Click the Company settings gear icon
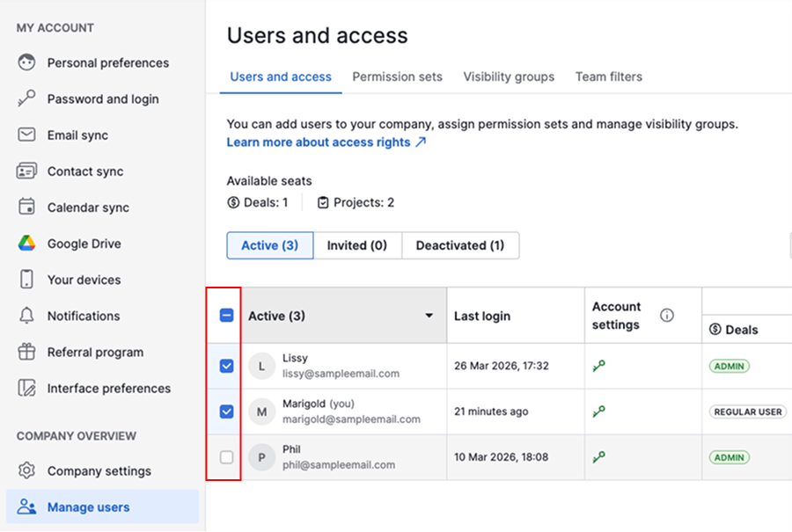Image resolution: width=792 pixels, height=532 pixels. pos(27,470)
